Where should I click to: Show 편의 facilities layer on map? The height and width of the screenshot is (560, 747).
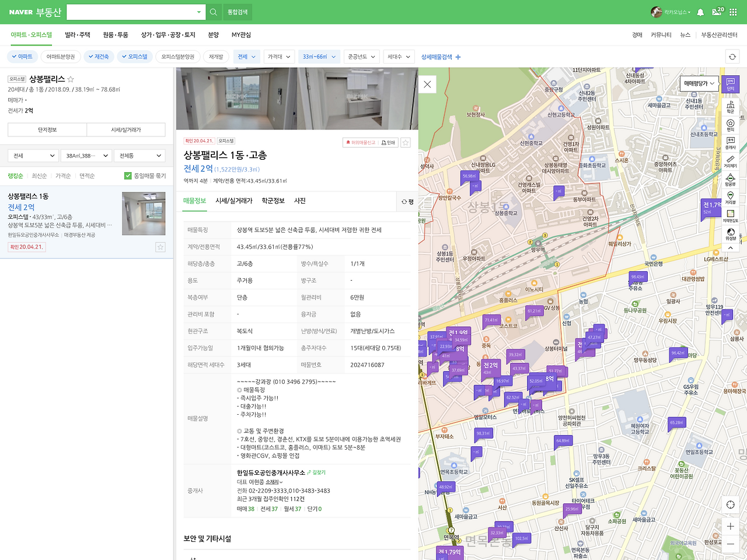point(730,125)
